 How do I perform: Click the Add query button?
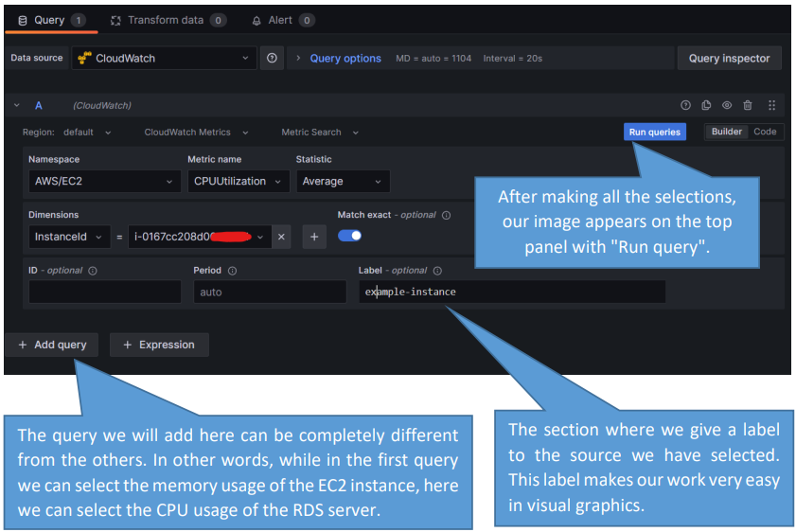[52, 345]
